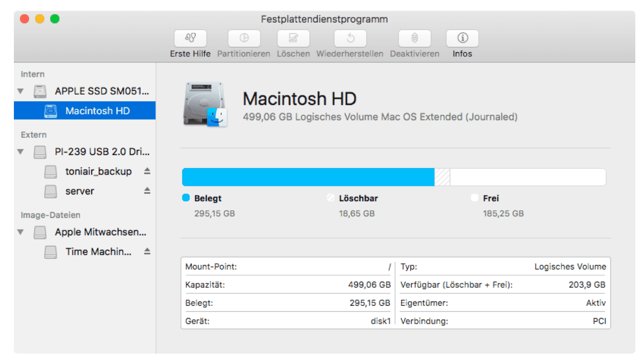
Task: Collapse the PI-239 USB 2.0 disclosure triangle
Action: (20, 152)
